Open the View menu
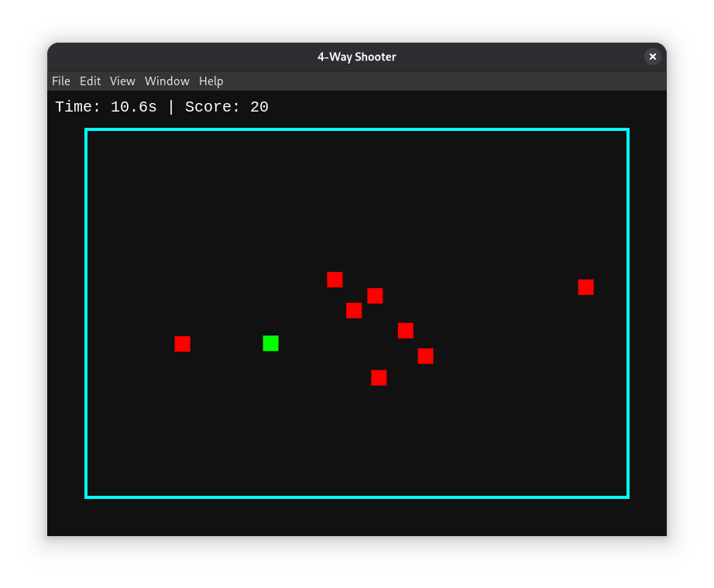This screenshot has height=588, width=714. pyautogui.click(x=122, y=81)
